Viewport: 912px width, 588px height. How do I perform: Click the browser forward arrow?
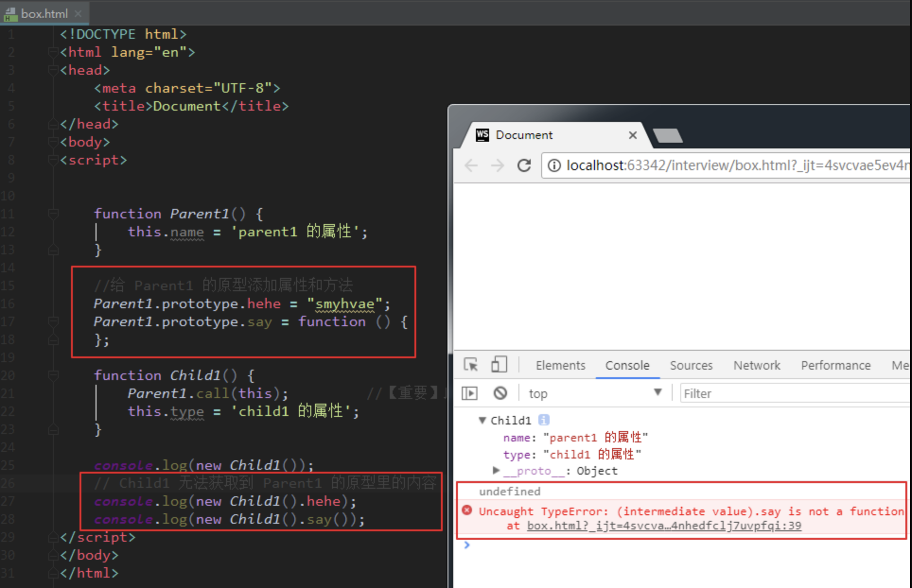coord(497,165)
